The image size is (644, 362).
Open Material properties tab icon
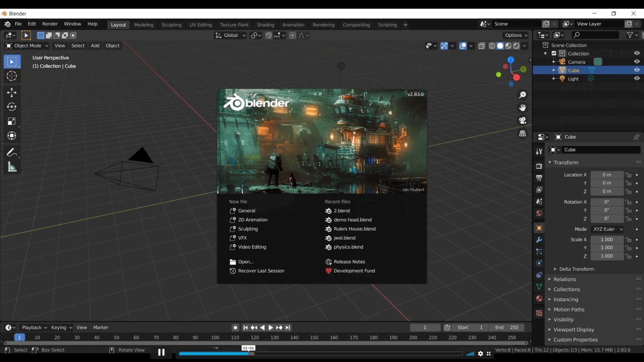539,298
